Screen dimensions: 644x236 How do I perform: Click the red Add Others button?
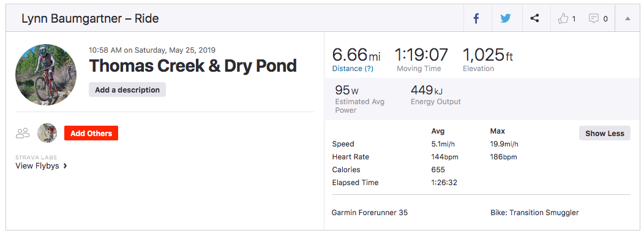pyautogui.click(x=91, y=133)
